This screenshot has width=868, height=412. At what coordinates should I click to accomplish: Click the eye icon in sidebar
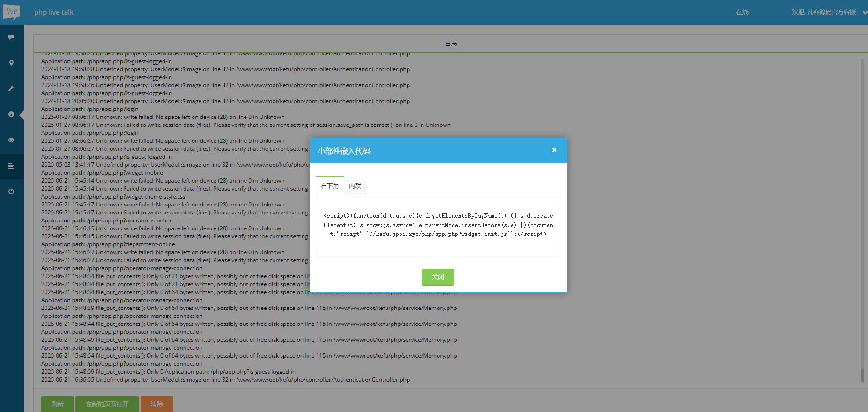click(x=11, y=140)
